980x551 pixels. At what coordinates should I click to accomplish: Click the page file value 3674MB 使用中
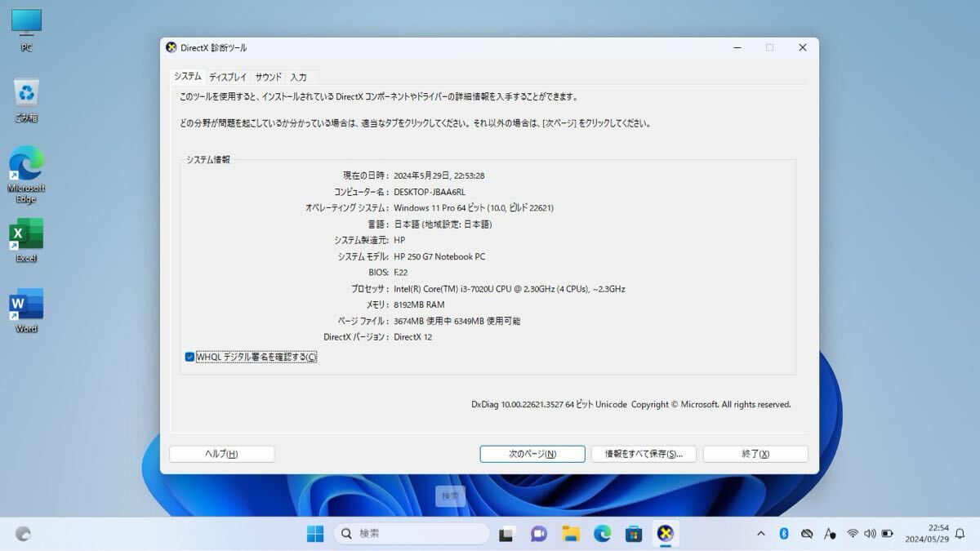[x=457, y=321]
